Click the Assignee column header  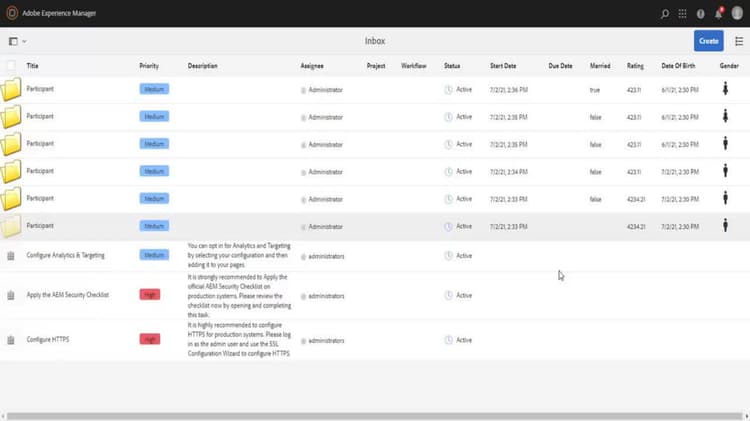pyautogui.click(x=312, y=66)
